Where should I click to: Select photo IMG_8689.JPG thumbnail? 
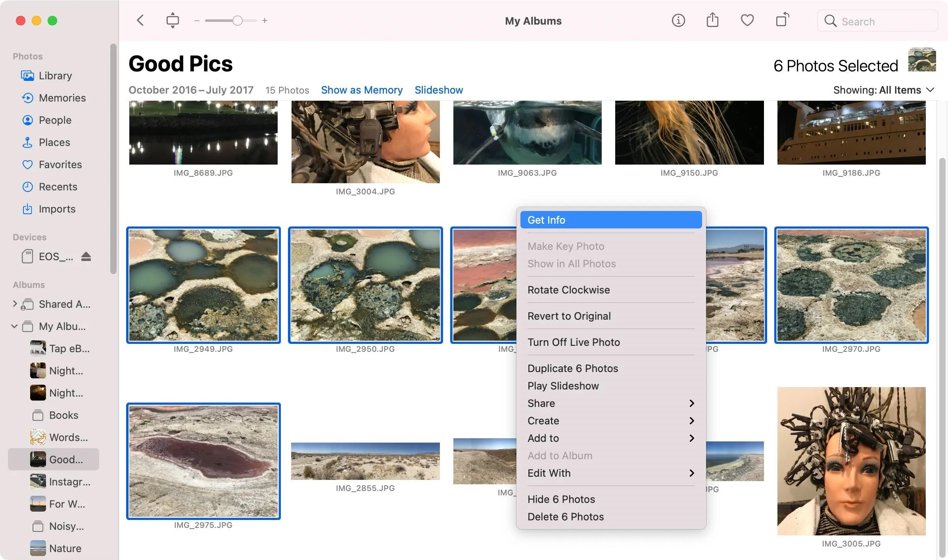tap(203, 132)
